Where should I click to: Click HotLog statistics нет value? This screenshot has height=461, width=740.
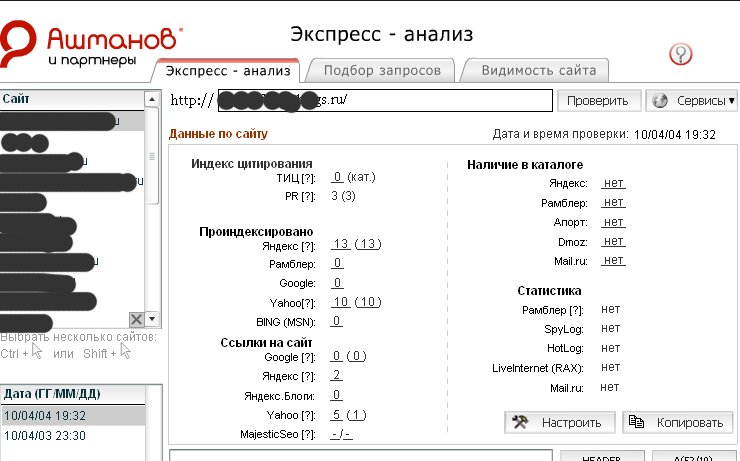point(611,348)
